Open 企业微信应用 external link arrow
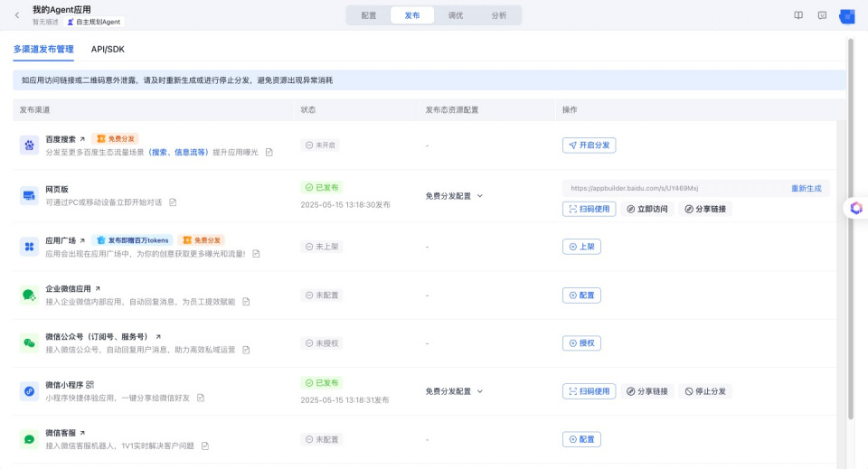 pyautogui.click(x=98, y=288)
